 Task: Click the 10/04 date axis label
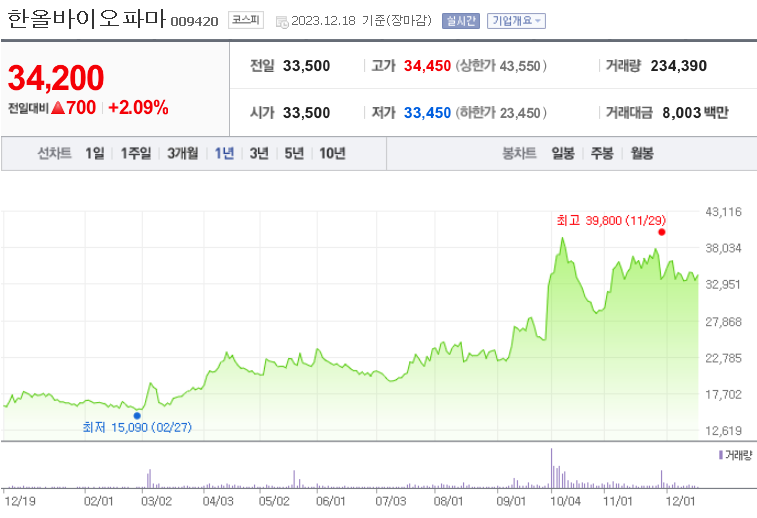click(565, 501)
